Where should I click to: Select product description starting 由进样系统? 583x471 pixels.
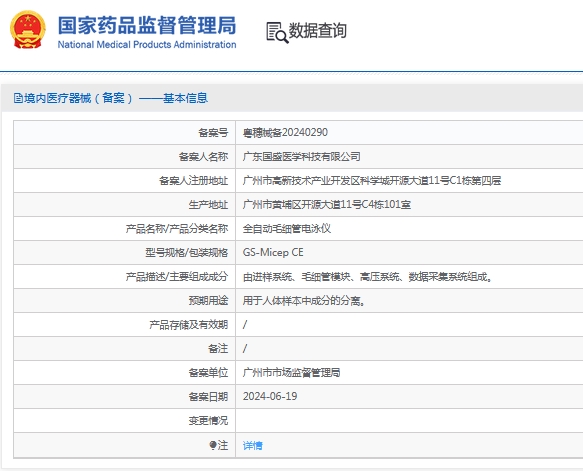click(367, 277)
